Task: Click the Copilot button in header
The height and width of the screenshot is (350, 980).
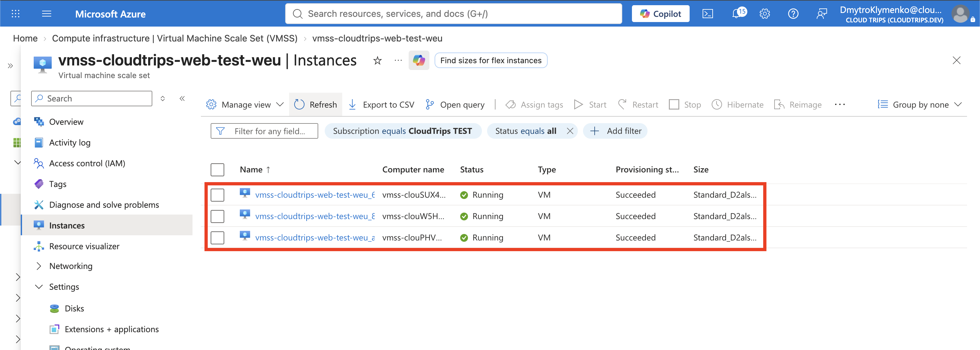Action: (660, 14)
